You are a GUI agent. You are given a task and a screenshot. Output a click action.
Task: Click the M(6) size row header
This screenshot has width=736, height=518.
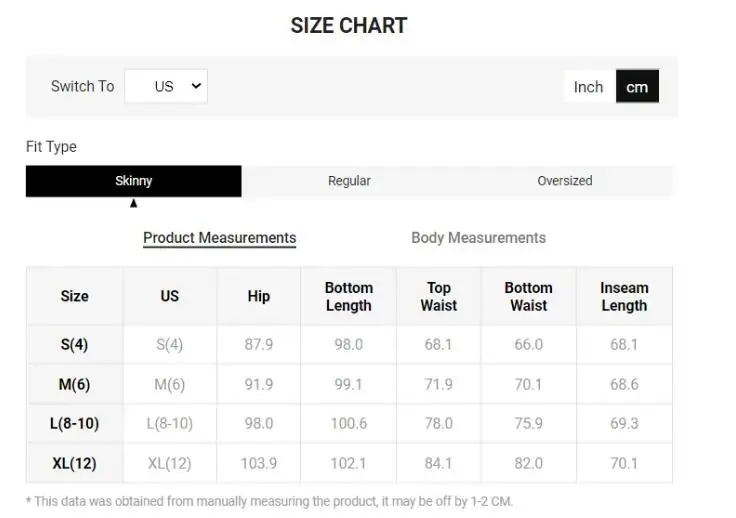tap(74, 384)
